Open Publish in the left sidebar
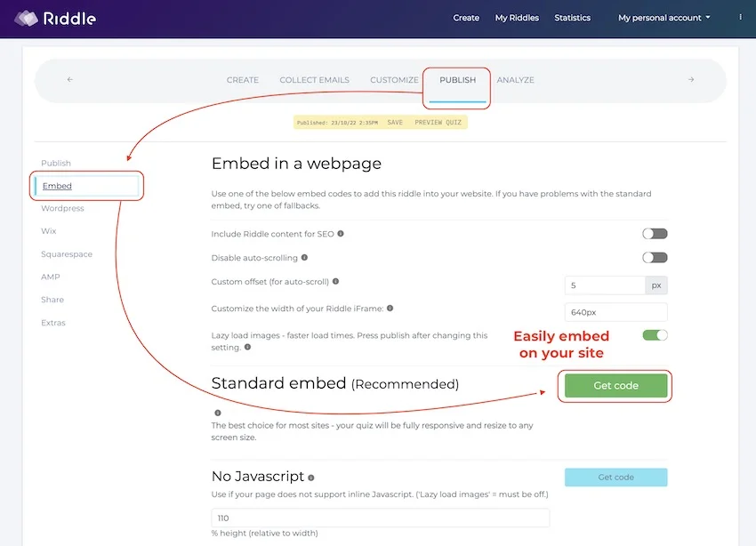 click(x=56, y=163)
